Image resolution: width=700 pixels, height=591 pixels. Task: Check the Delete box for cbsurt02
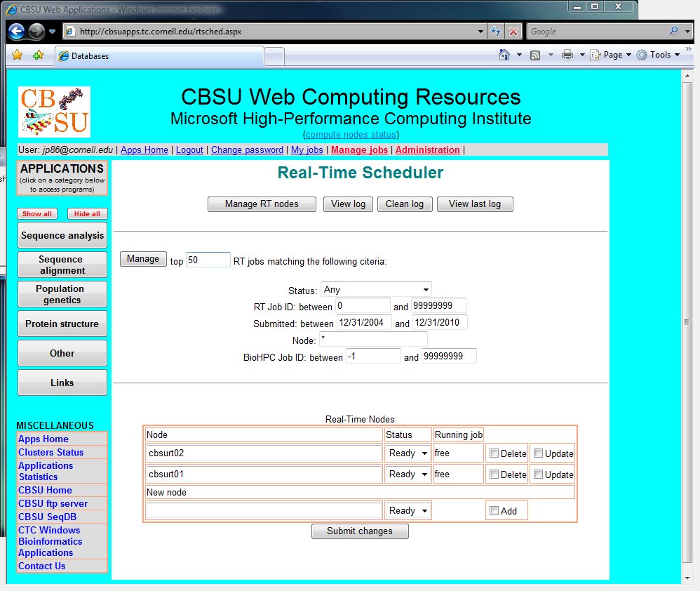(494, 453)
